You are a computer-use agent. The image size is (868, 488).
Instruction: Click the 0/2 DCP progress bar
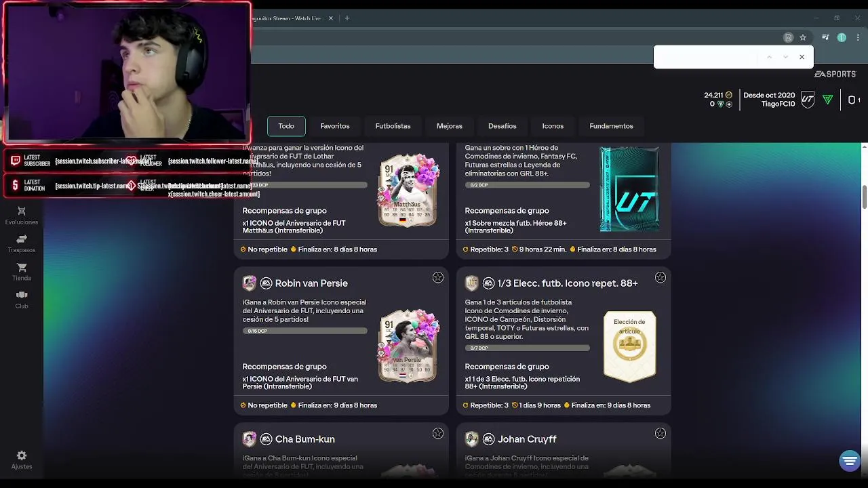tap(528, 184)
